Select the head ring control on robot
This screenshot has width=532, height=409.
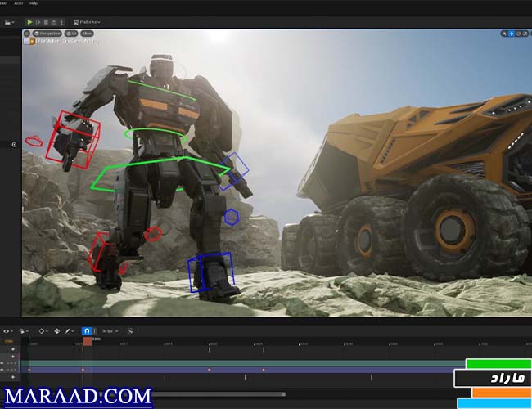(166, 68)
